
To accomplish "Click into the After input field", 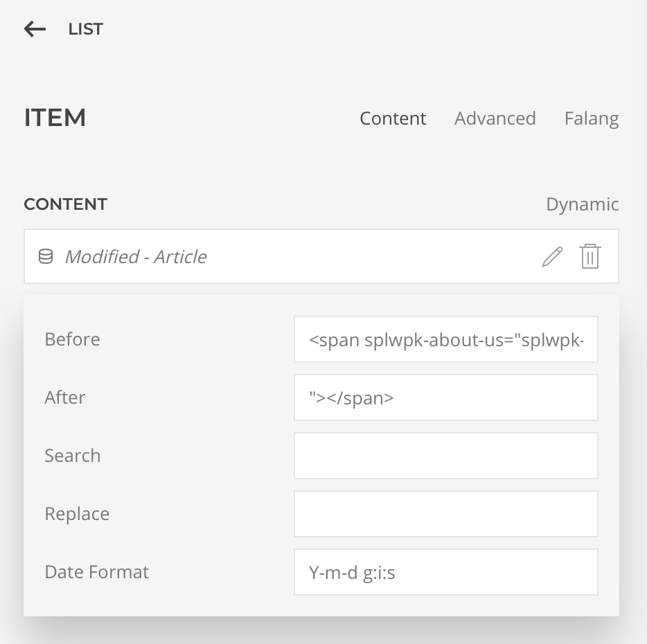I will pos(445,397).
